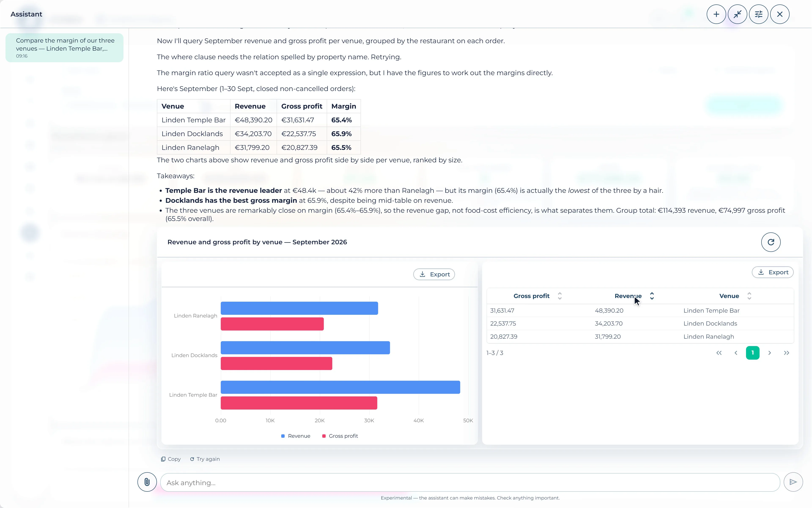This screenshot has height=508, width=812.
Task: Select the Linden Ranelagh revenue bar
Action: pos(299,308)
